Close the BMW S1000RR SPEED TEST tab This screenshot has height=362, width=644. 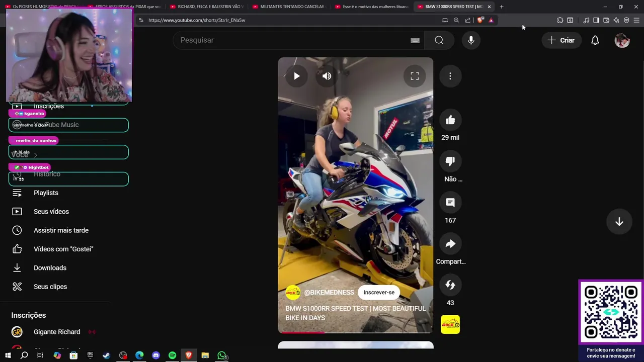[489, 7]
